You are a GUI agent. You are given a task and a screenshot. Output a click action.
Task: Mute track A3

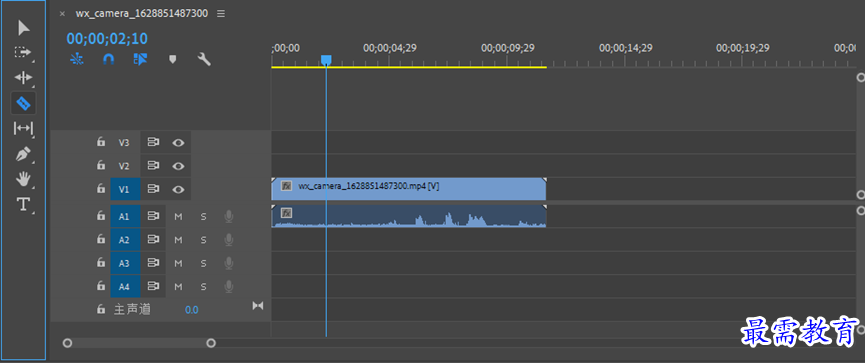178,263
